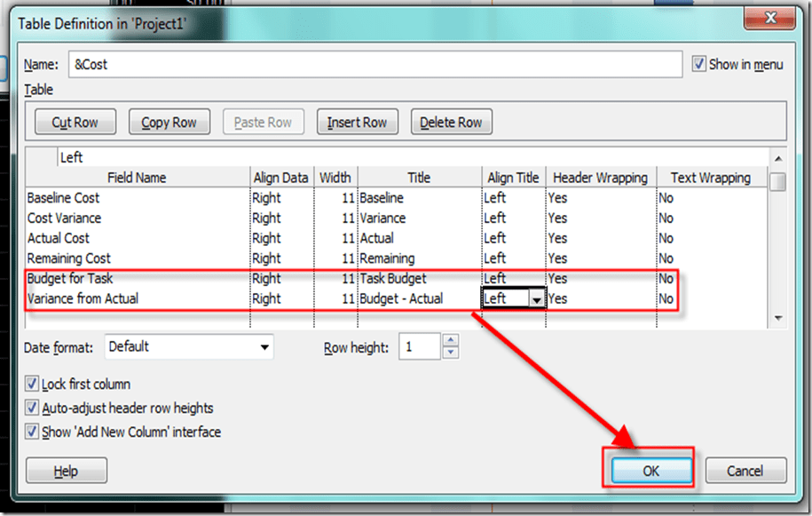Open Help for this dialog
The height and width of the screenshot is (516, 812).
[x=67, y=471]
